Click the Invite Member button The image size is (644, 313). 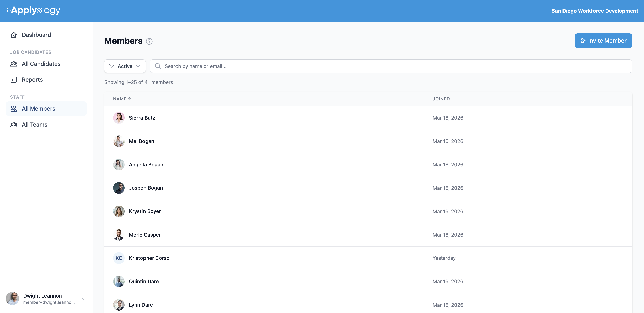click(603, 41)
